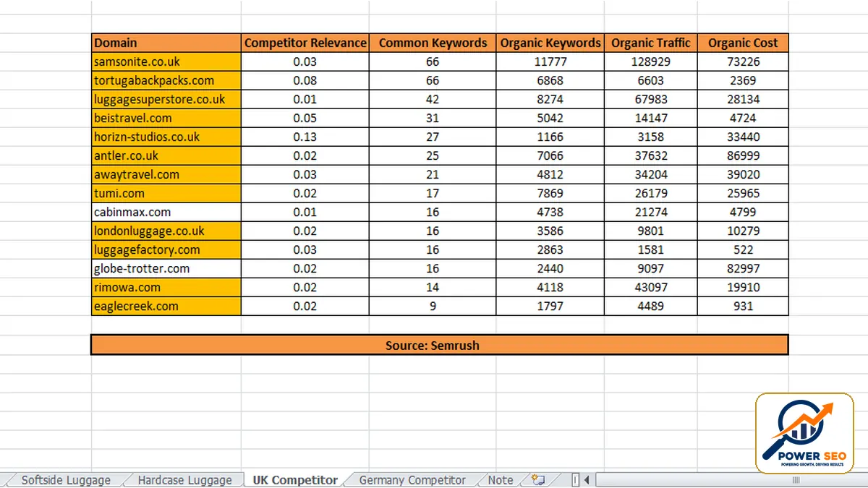The image size is (868, 488).
Task: Click the tortugabackpacks.com domain cell
Action: pos(166,80)
